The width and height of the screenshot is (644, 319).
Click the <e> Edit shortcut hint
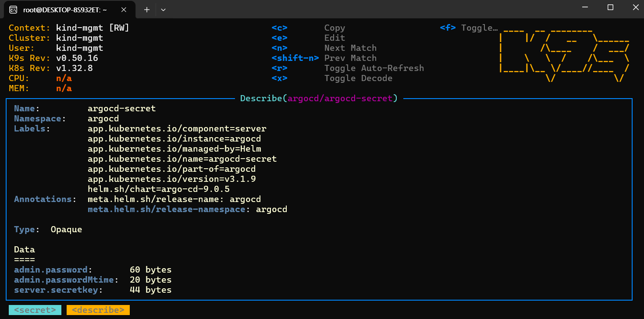pyautogui.click(x=308, y=38)
